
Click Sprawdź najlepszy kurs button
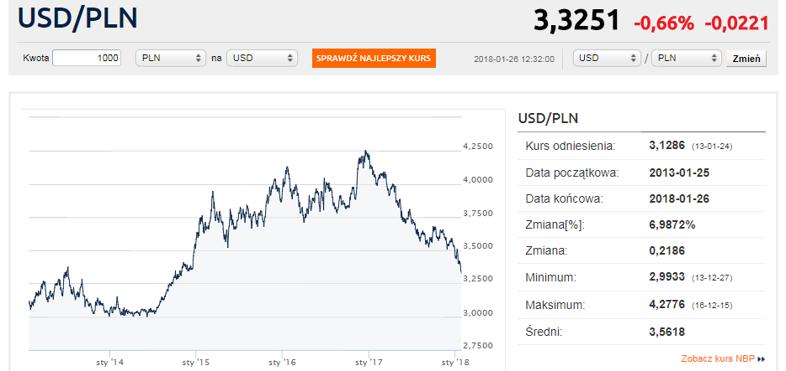373,58
